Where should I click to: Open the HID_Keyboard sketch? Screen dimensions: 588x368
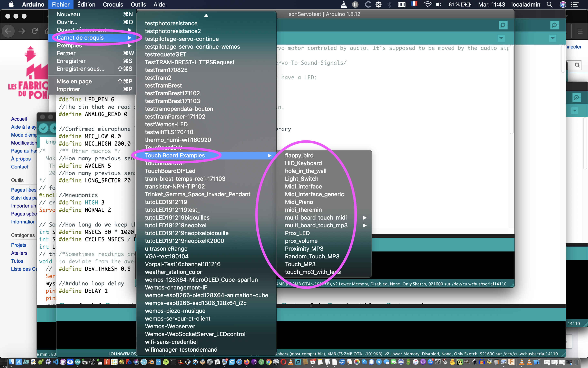coord(324,163)
